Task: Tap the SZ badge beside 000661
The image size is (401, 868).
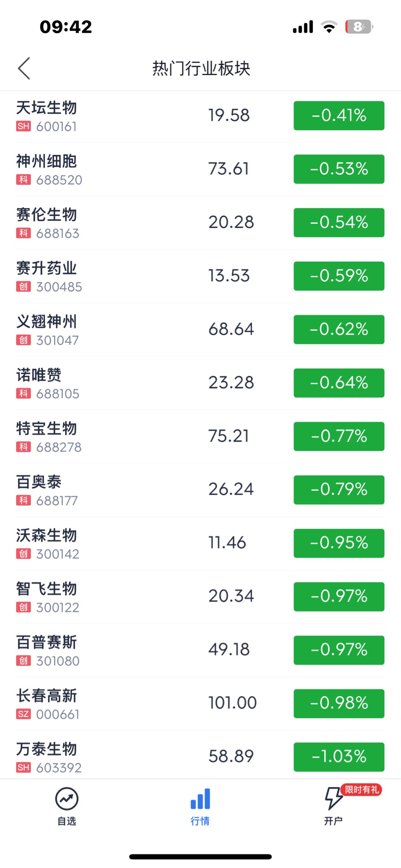Action: [23, 714]
